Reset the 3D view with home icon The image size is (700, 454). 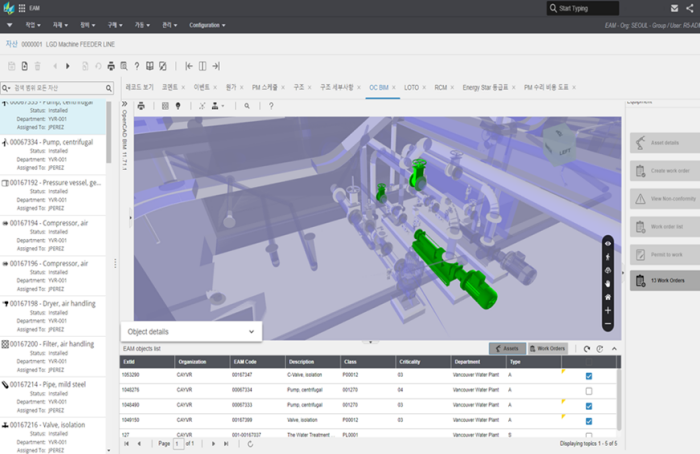(x=608, y=297)
